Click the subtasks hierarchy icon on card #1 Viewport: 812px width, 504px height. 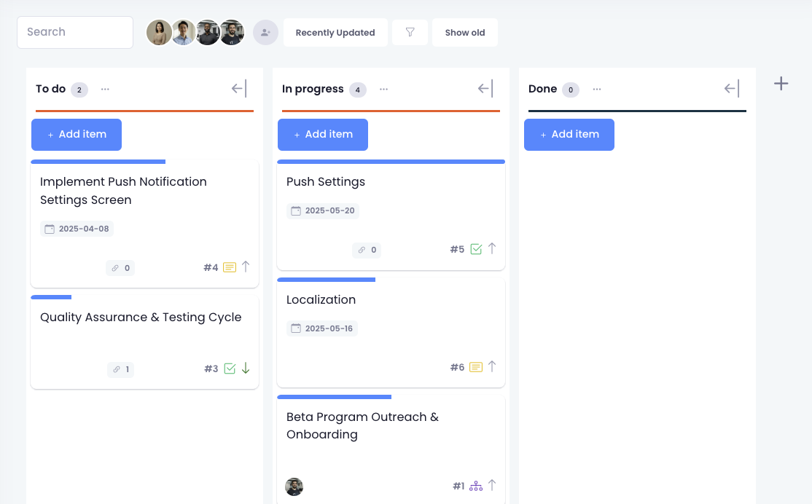[x=475, y=486]
